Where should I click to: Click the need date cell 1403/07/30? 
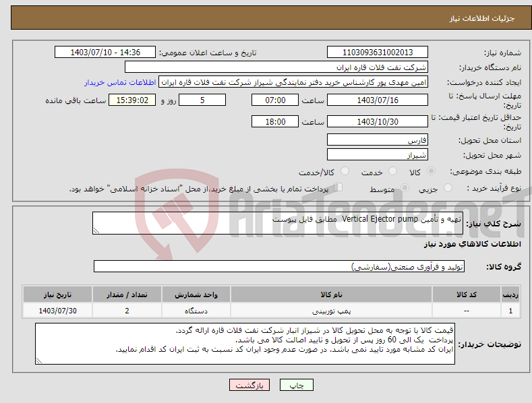(57, 311)
